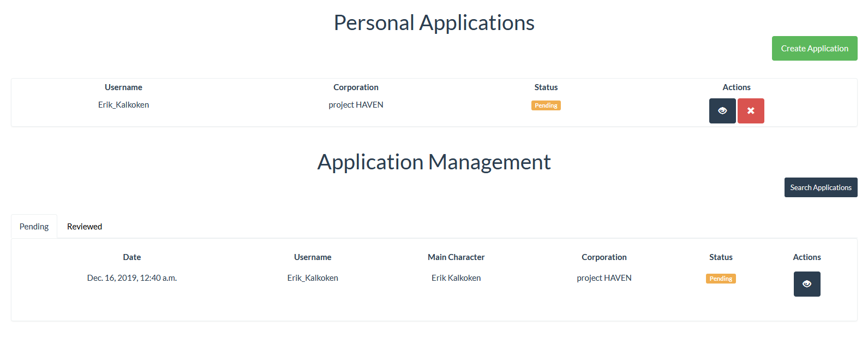Click the Personal Applications heading
The height and width of the screenshot is (360, 868).
coord(434,23)
